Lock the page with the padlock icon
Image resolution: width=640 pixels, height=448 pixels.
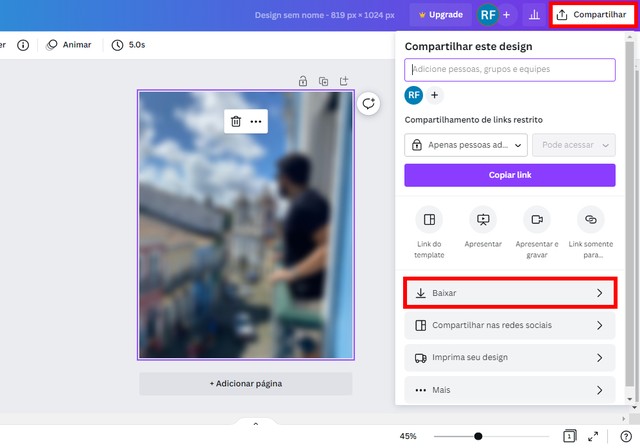click(x=302, y=81)
